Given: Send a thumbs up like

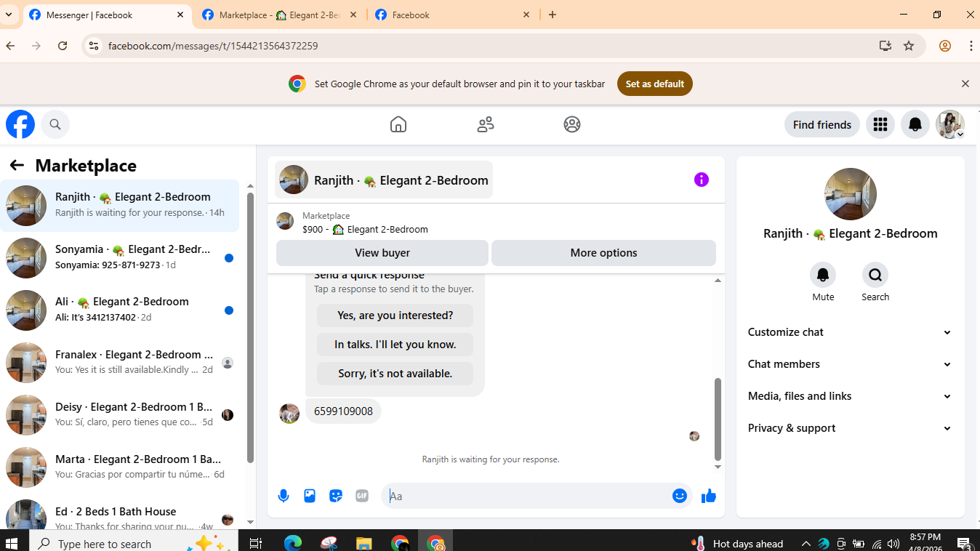Looking at the screenshot, I should (x=709, y=496).
